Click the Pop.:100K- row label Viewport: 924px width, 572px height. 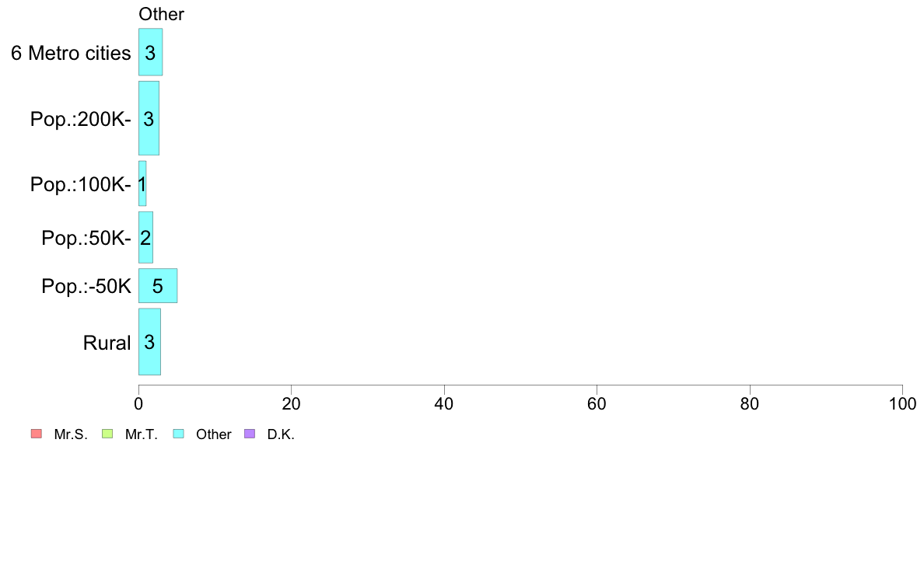click(x=80, y=184)
